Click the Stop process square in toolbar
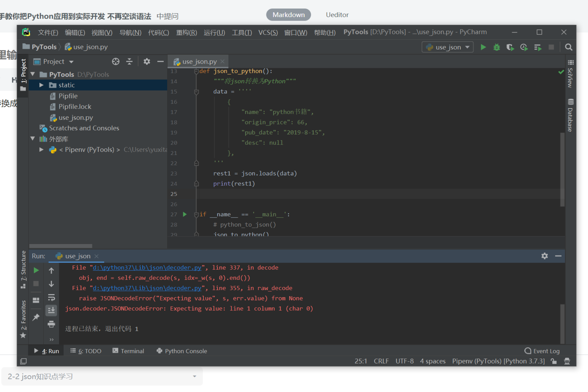Viewport: 588px width, 392px height. (x=551, y=47)
